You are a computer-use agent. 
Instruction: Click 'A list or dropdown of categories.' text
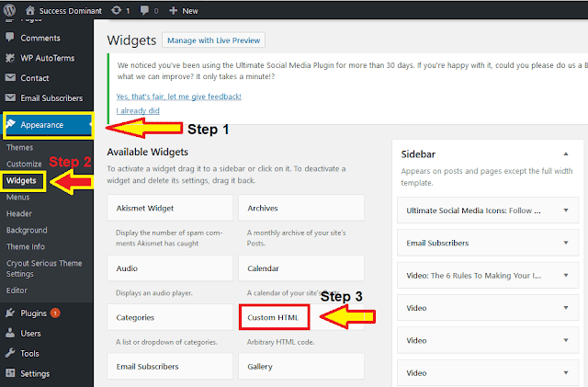[x=166, y=342]
